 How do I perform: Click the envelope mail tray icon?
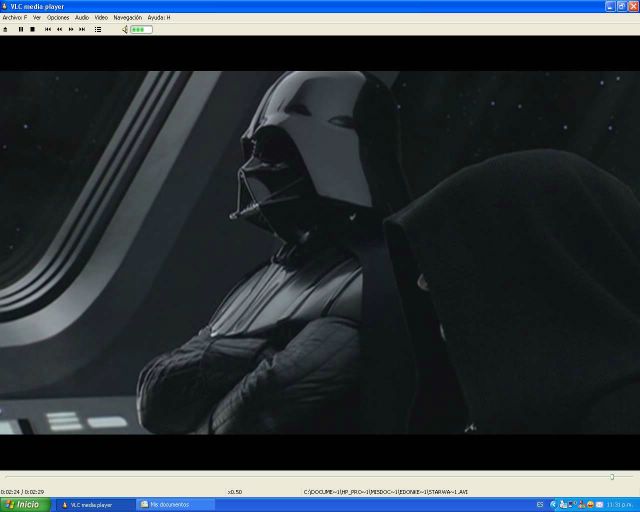pyautogui.click(x=599, y=505)
